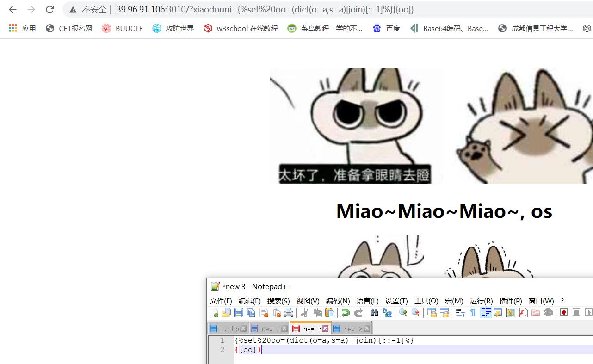Open the CET报名网 bookmark
The image size is (593, 364).
[69, 28]
